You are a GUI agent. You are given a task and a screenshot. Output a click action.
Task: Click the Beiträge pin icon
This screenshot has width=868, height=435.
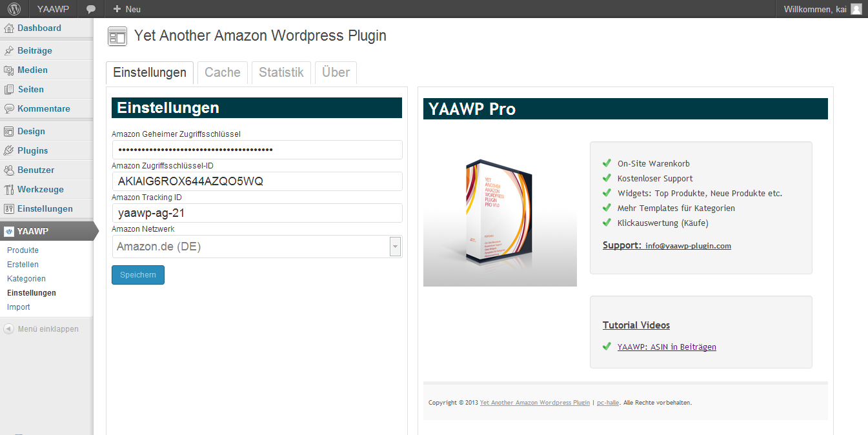click(8, 51)
